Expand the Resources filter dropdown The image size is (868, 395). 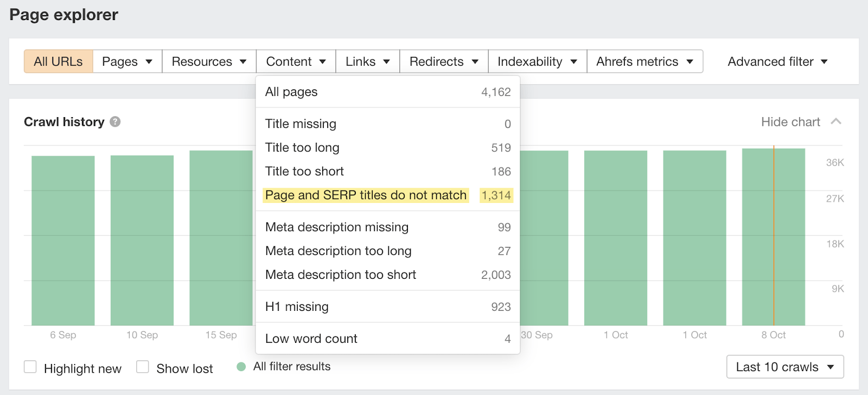click(x=209, y=62)
